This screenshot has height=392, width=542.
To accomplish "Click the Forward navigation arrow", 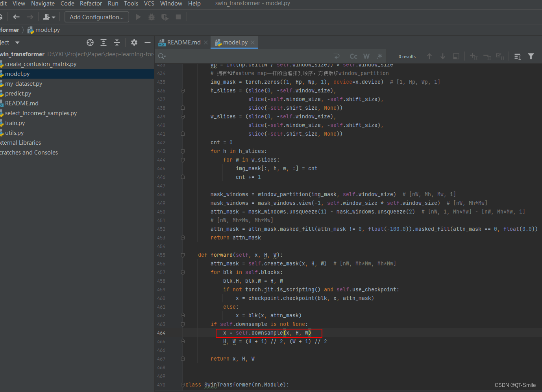I will tap(30, 17).
